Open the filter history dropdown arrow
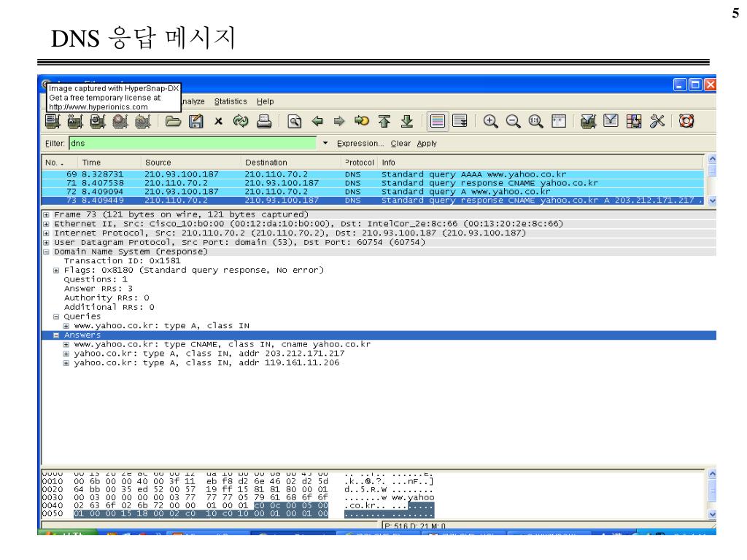The height and width of the screenshot is (560, 747). click(x=325, y=144)
